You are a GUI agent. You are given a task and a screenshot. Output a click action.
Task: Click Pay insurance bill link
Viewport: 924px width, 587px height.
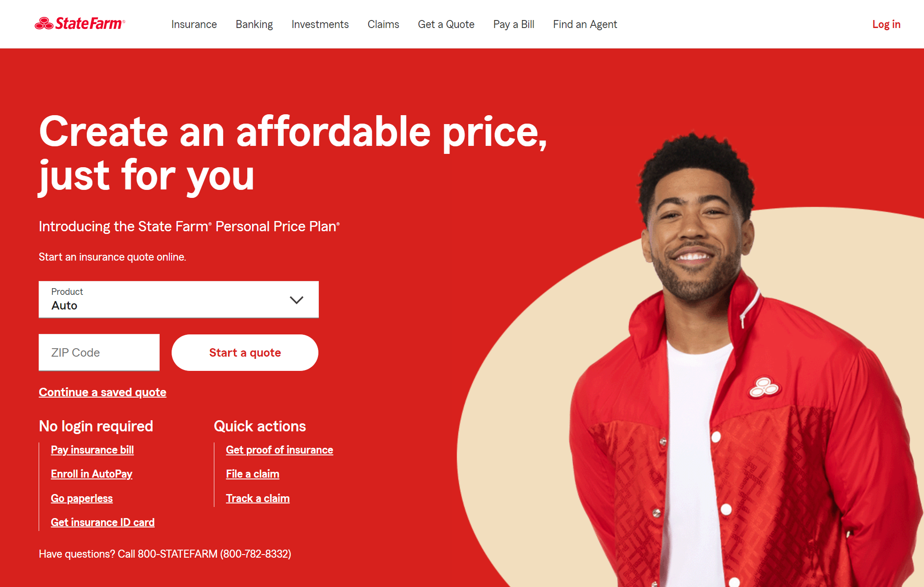[x=92, y=450]
